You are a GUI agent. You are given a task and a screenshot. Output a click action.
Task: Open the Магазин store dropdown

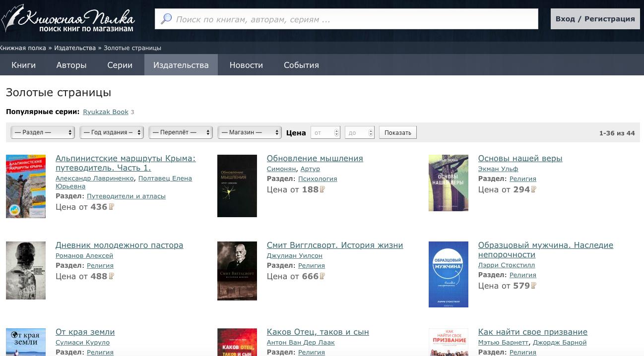click(250, 132)
